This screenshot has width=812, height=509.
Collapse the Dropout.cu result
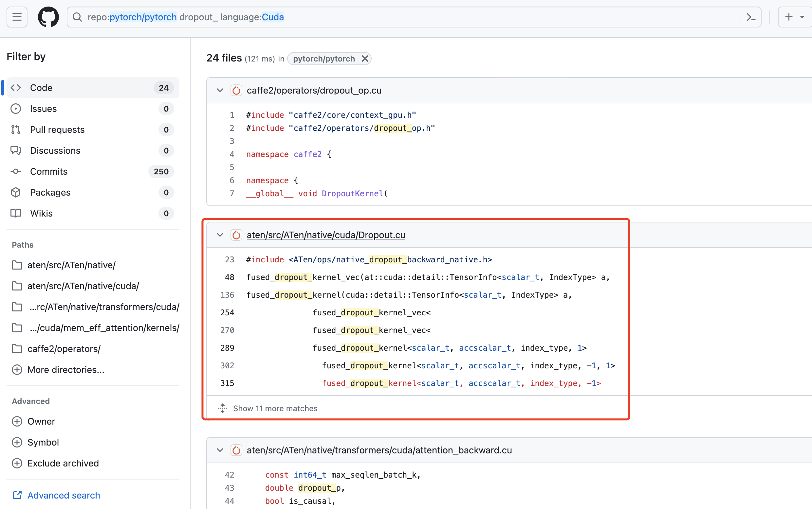coord(220,235)
